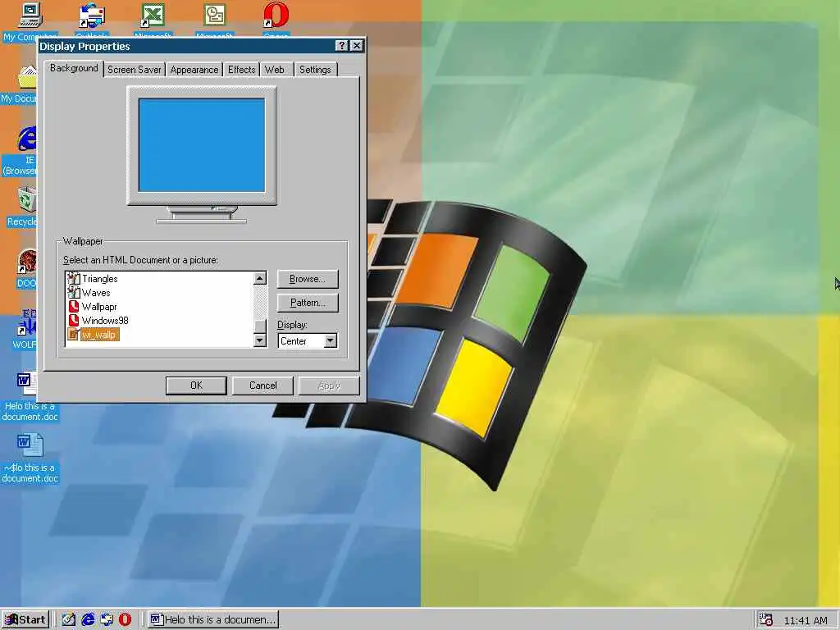Switch to the Screen Saver tab
The width and height of the screenshot is (840, 630).
pyautogui.click(x=134, y=70)
